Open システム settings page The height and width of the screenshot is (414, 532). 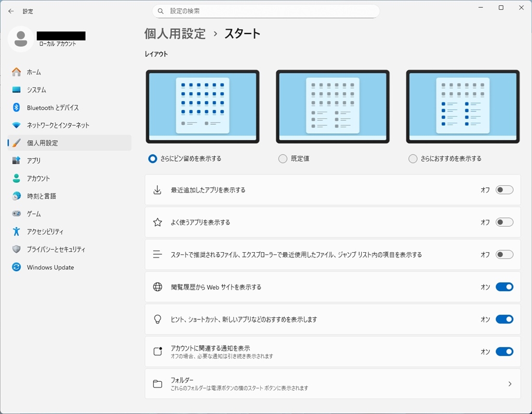[x=70, y=89]
